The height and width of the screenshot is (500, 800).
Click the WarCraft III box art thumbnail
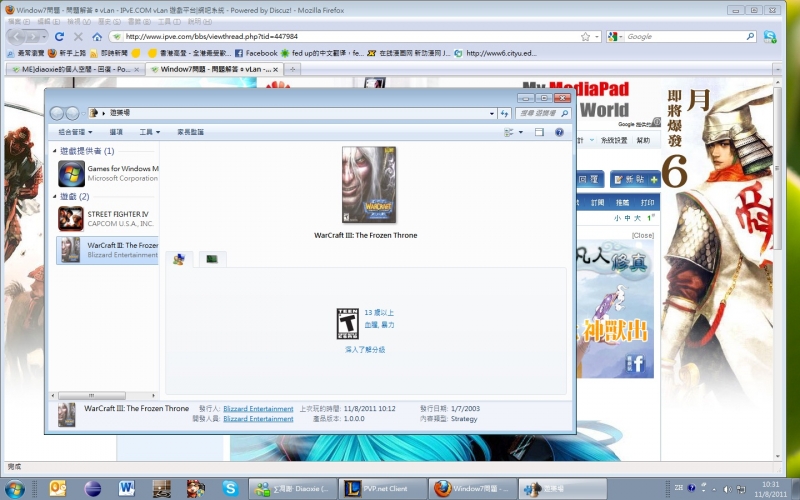[x=368, y=185]
